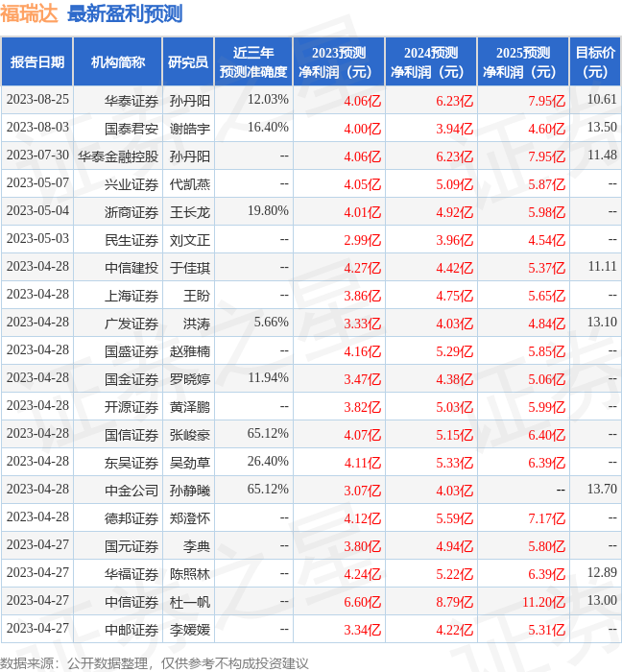
Task: Click the date 2023-07-30
Action: (37, 156)
